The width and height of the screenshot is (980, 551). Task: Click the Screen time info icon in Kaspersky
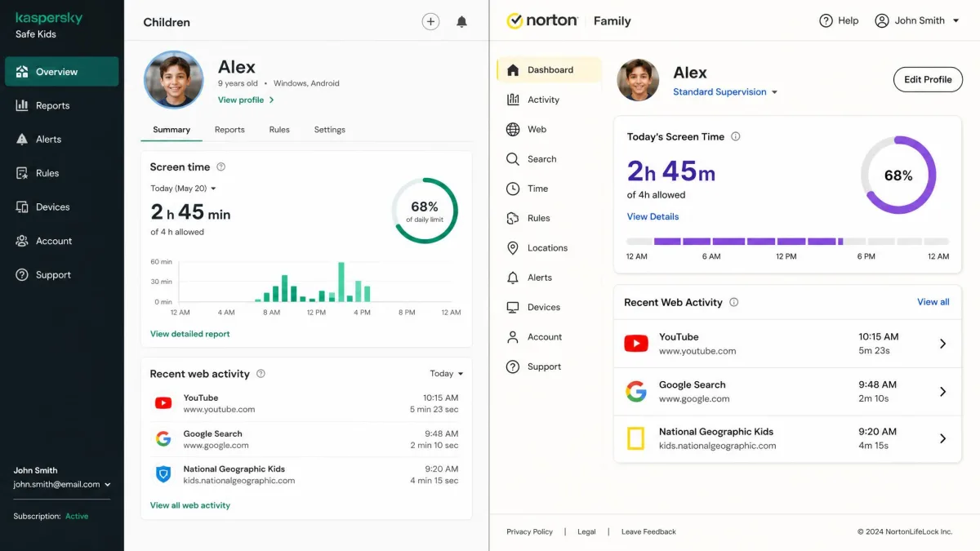pos(220,167)
